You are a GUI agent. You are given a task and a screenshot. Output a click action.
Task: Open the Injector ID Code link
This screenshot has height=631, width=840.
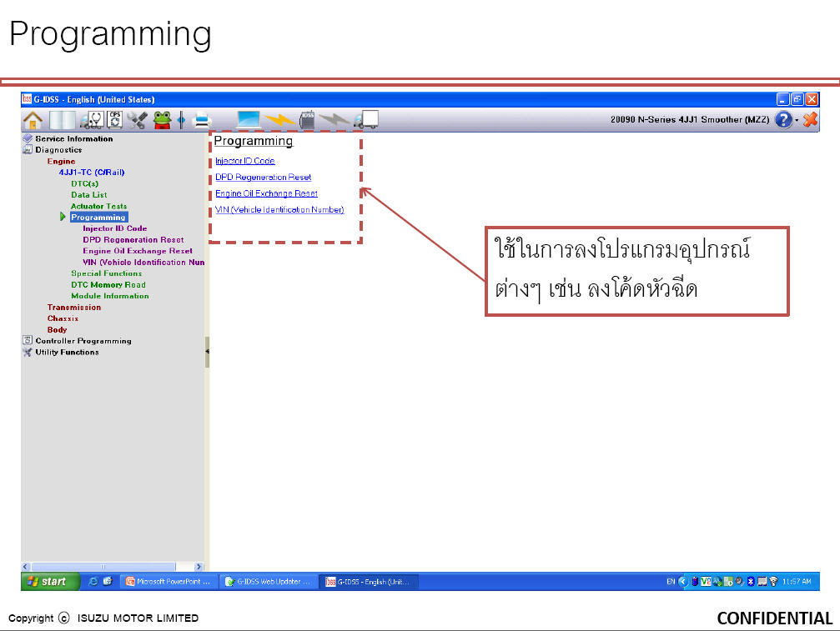point(244,161)
